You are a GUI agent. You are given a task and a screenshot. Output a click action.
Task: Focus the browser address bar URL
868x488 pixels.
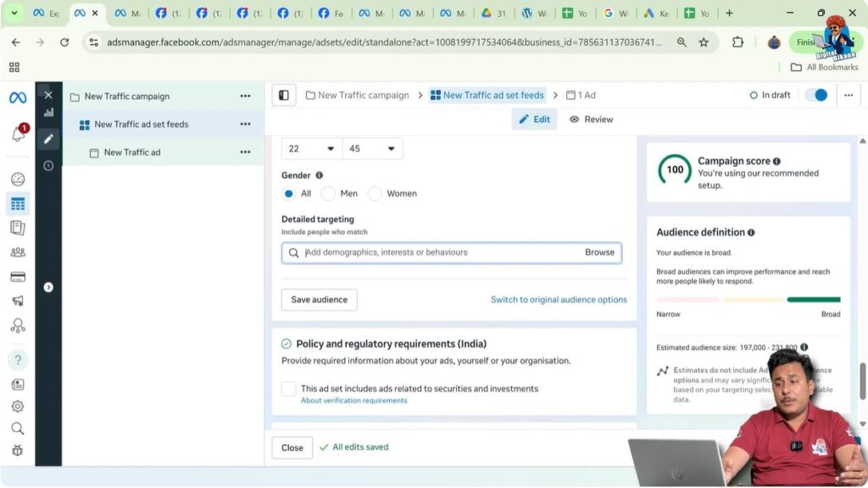coord(384,42)
